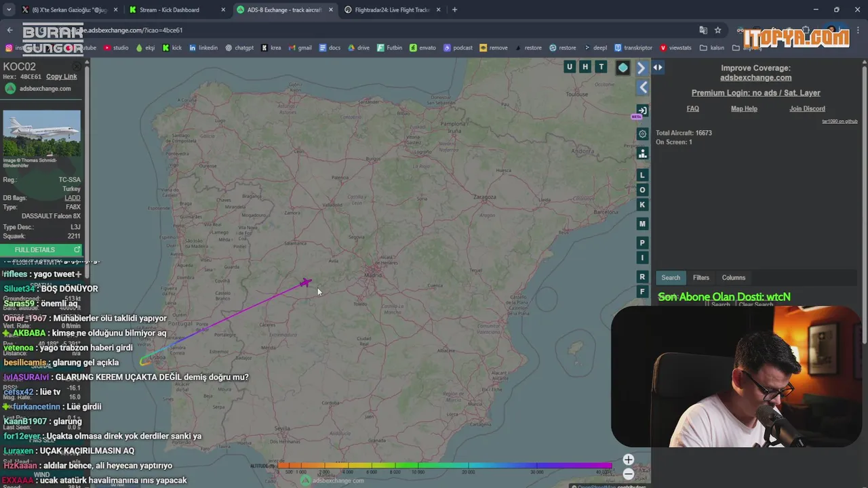Toggle the M map button

pos(642,224)
